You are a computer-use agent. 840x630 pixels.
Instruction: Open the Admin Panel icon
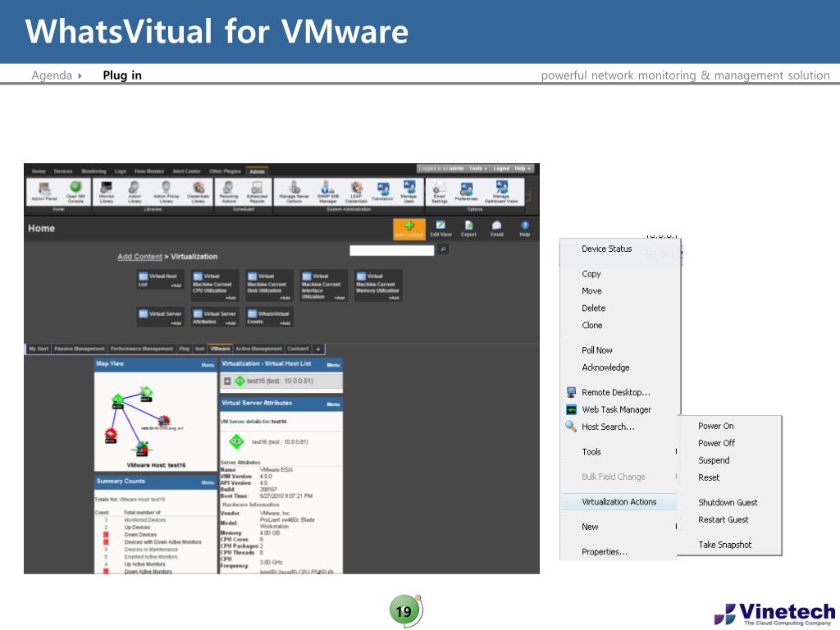44,190
